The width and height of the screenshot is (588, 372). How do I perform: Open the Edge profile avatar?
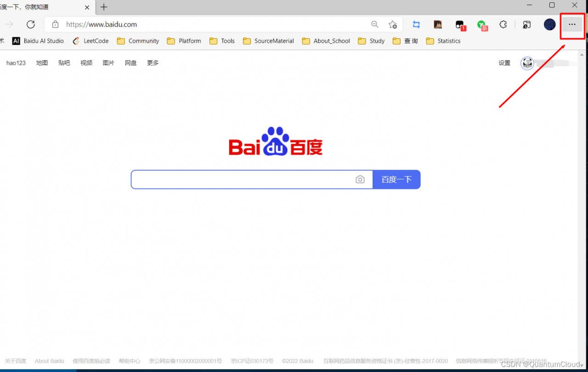click(x=550, y=24)
